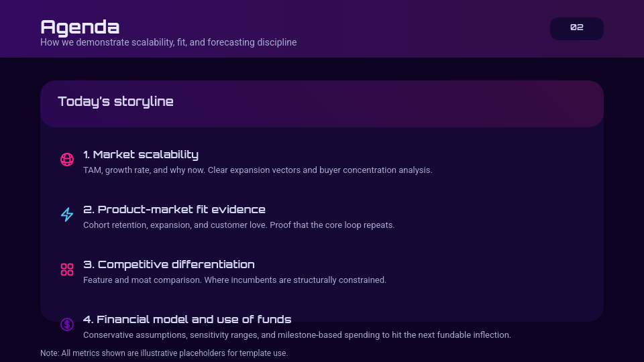Screen dimensions: 644x362
Task: Select the Agenda slide title
Action: point(80,27)
